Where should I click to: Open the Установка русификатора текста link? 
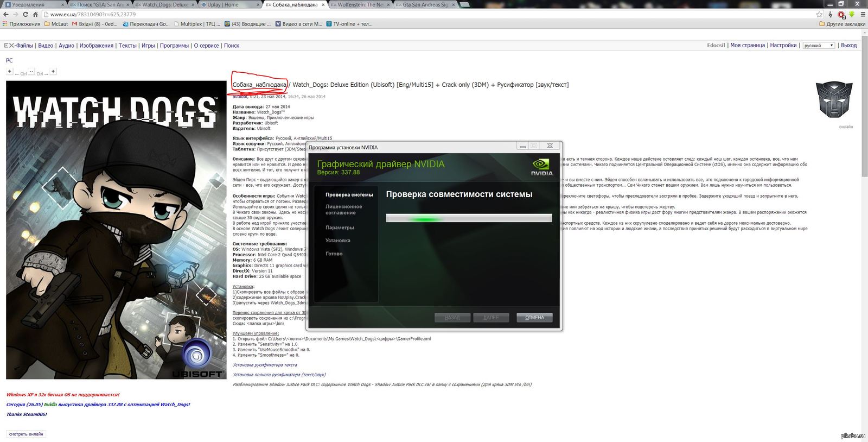click(265, 365)
